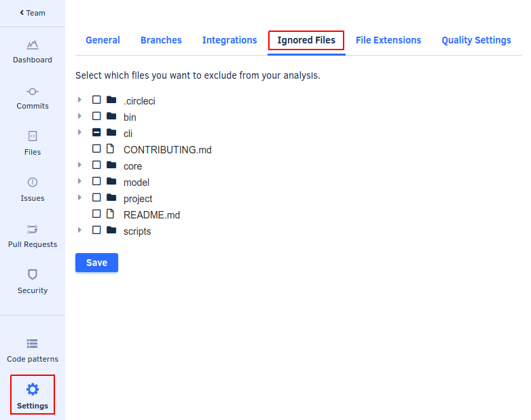Select the model folder name
Screen dimensions: 531x420
pos(136,183)
